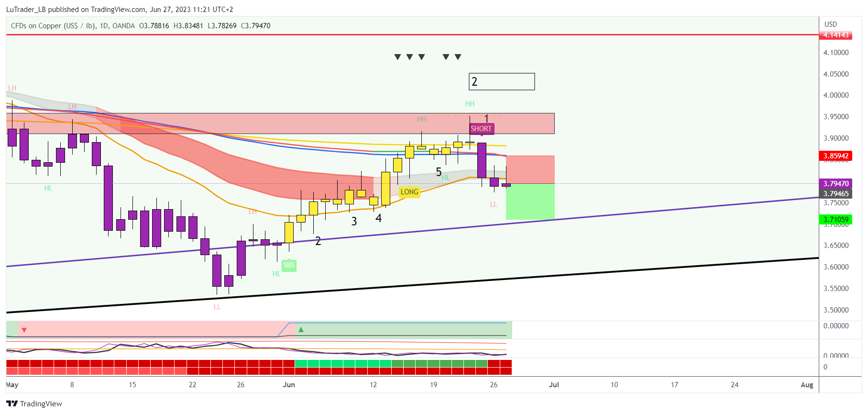Screen dimensions: 868x414
Task: Click wave number 1 beside SHORT label
Action: 486,118
